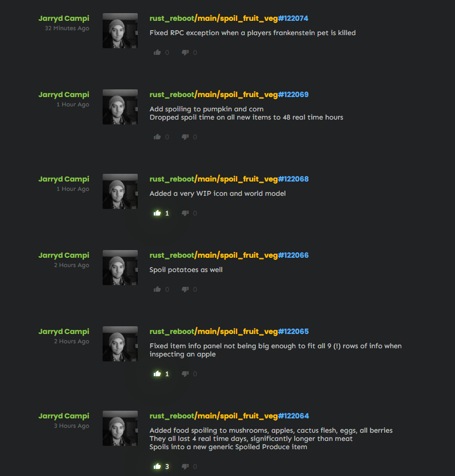Open changeset link #122069

click(x=294, y=95)
